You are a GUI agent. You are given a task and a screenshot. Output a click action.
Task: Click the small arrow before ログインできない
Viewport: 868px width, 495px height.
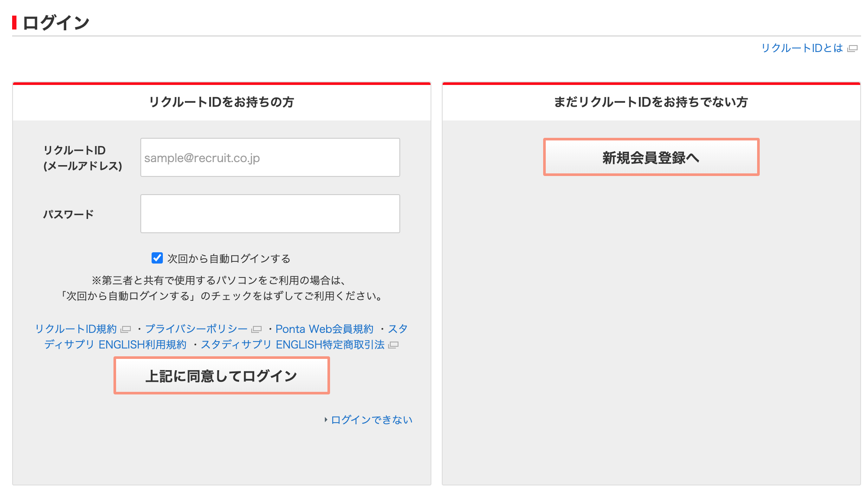tap(326, 420)
